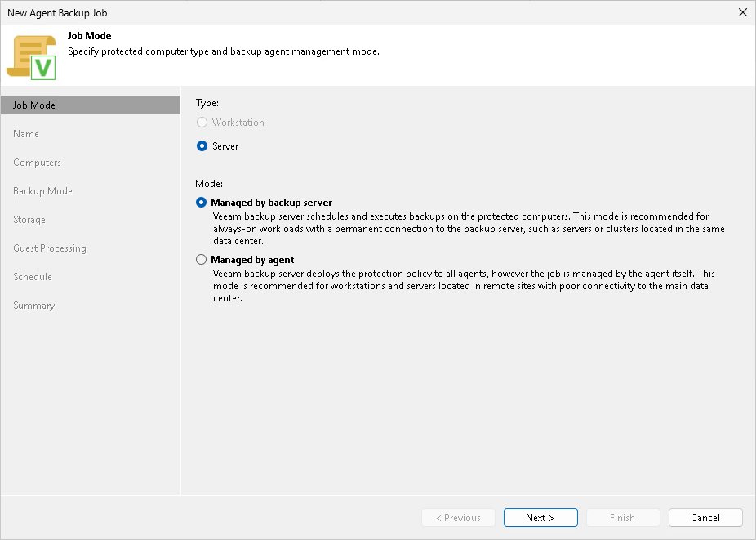
Task: Click the 'Veeam backup server deploys' description text
Action: click(464, 286)
